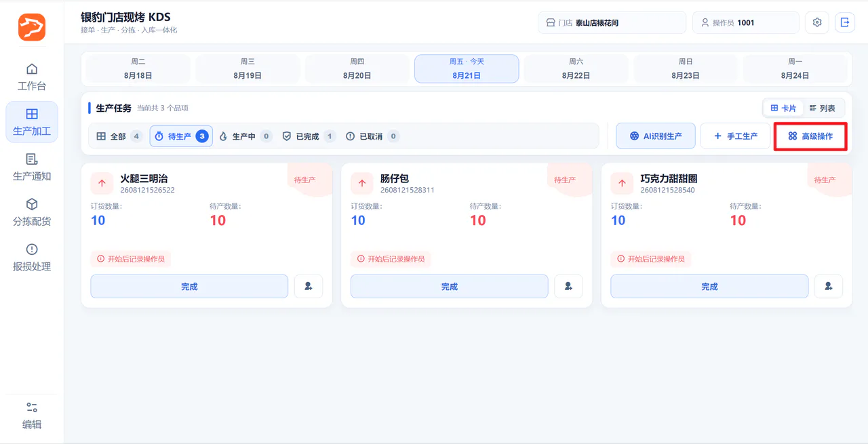Switch to 卡片 card view
This screenshot has width=868, height=444.
pyautogui.click(x=783, y=108)
